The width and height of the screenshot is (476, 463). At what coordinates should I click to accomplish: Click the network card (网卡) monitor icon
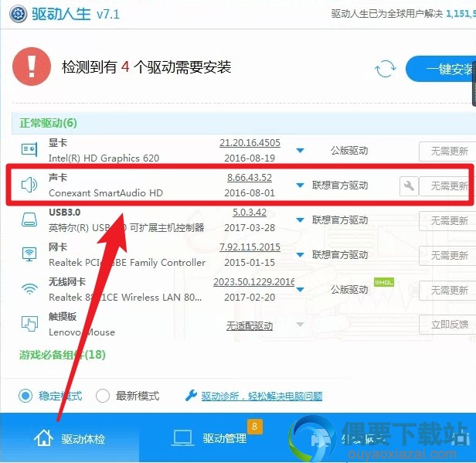[x=29, y=254]
